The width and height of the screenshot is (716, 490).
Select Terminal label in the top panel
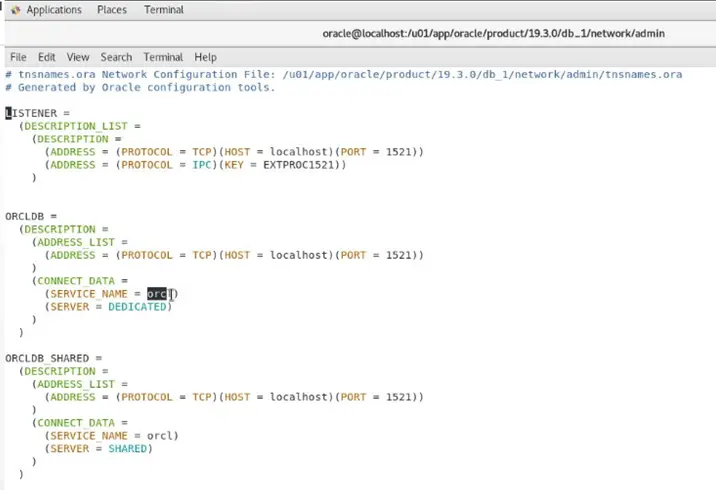pos(164,10)
